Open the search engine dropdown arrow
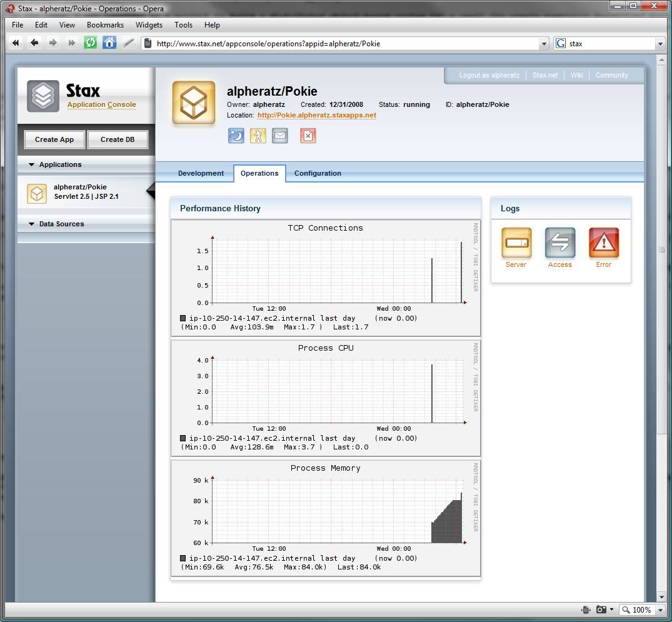This screenshot has width=672, height=622. [660, 44]
